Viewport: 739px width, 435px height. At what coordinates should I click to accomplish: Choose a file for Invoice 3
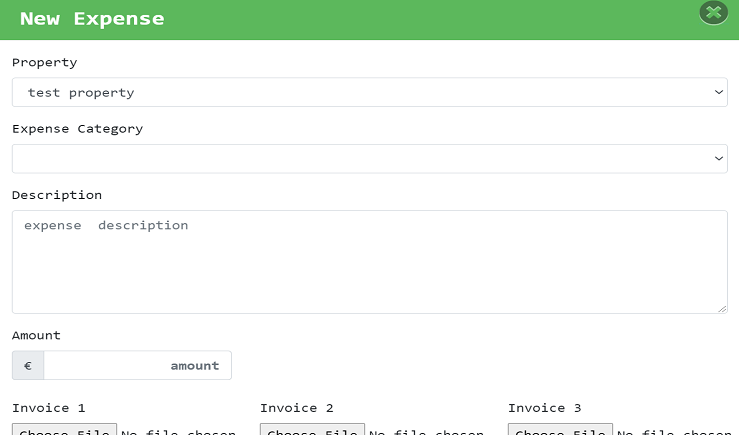pos(560,431)
